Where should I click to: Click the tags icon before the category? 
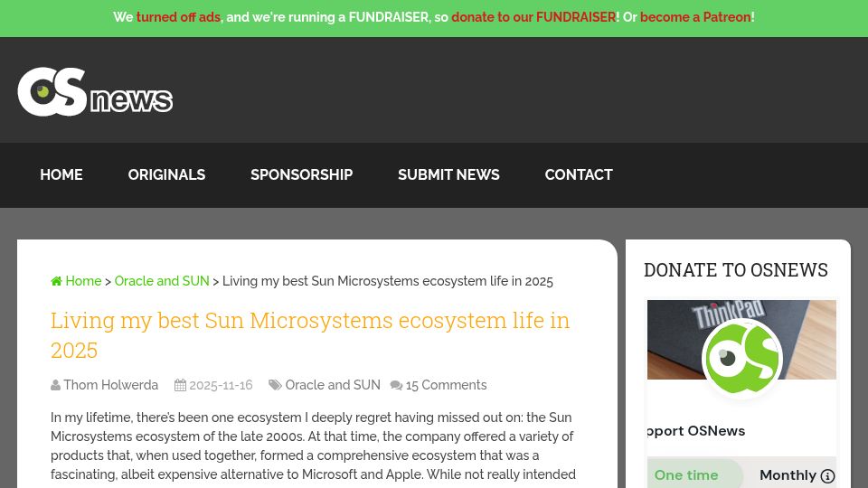275,385
